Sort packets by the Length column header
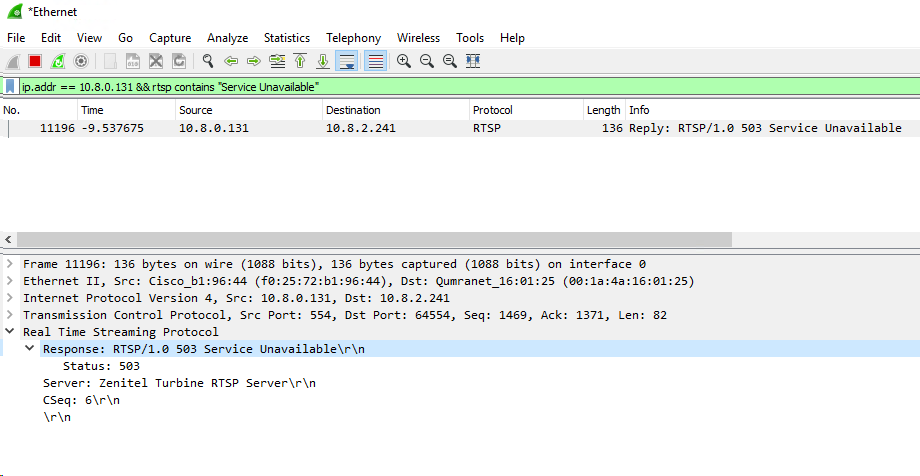Image resolution: width=920 pixels, height=476 pixels. [x=604, y=110]
